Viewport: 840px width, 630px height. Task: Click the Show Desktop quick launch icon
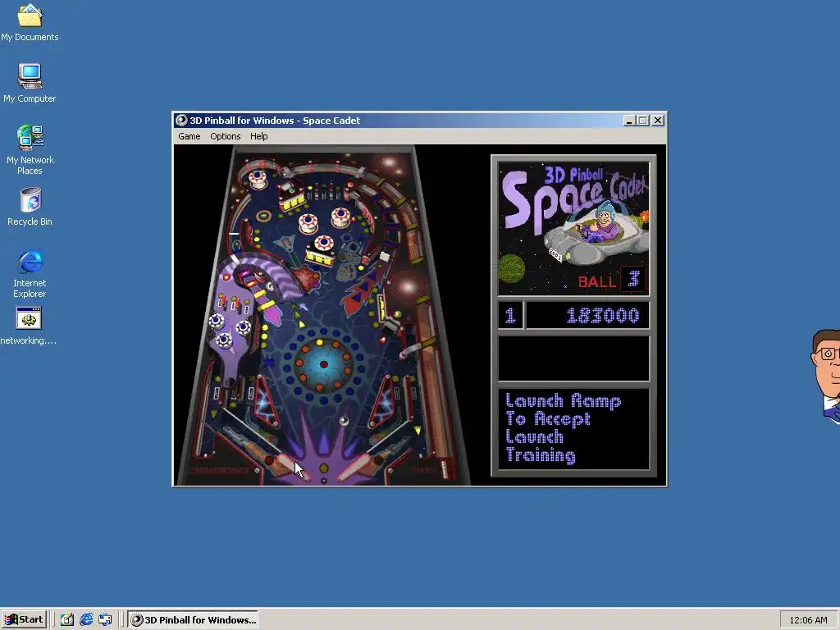[67, 620]
